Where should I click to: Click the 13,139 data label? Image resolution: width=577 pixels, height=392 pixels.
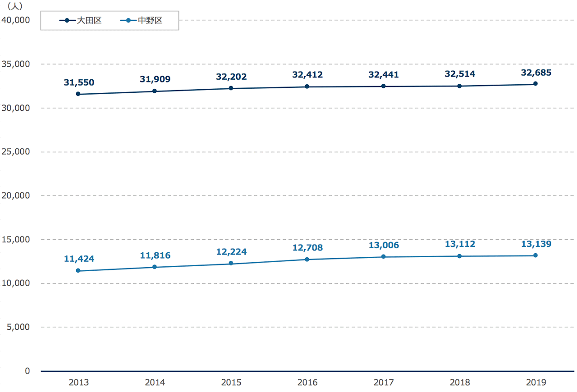(x=536, y=244)
